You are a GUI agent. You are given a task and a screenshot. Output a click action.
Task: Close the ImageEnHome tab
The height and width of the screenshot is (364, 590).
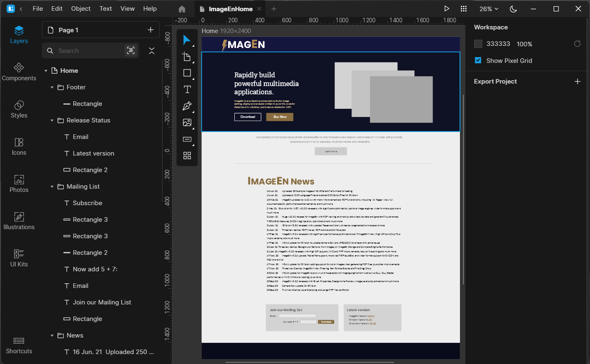click(259, 9)
